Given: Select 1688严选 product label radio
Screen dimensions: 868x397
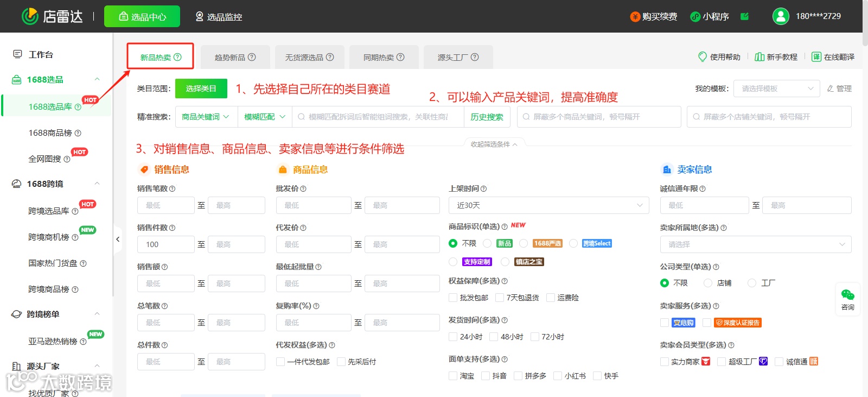Looking at the screenshot, I should tap(524, 243).
